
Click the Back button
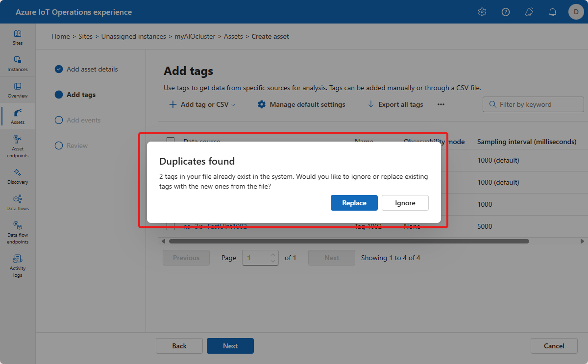(x=179, y=346)
